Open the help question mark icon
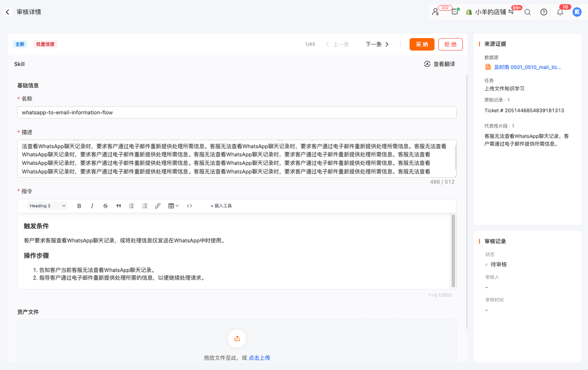This screenshot has height=370, width=588. pyautogui.click(x=544, y=12)
